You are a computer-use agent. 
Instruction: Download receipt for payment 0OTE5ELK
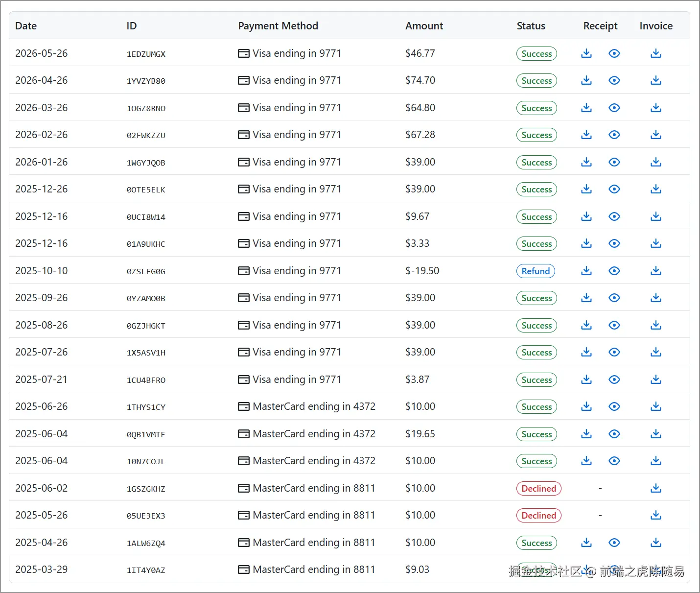click(x=586, y=189)
